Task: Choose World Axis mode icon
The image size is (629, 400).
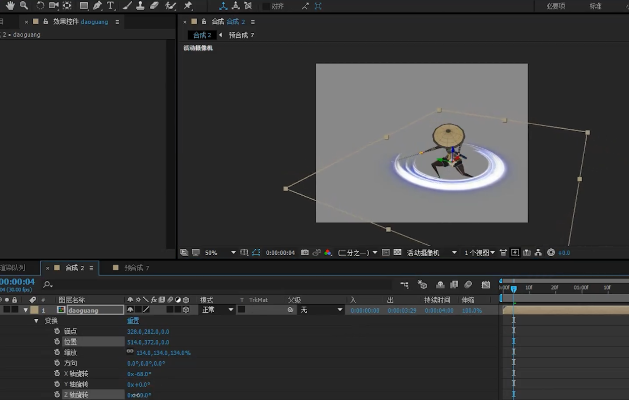Action: point(236,6)
